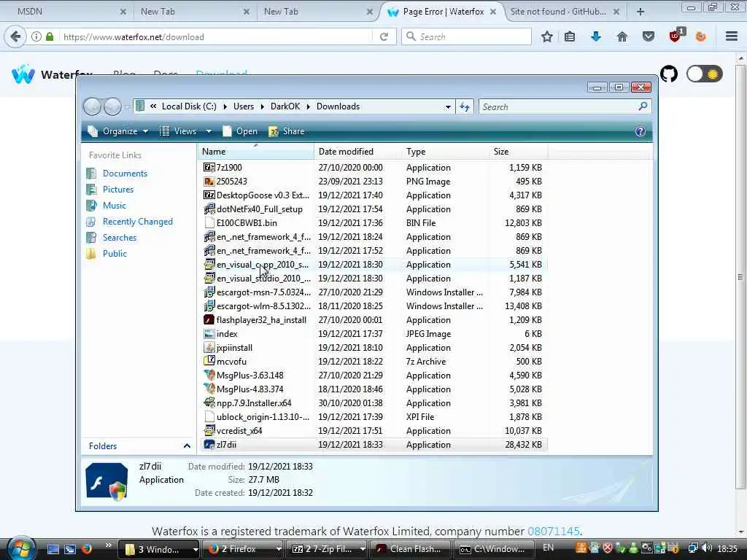Click the reload page icon in the URL bar
The height and width of the screenshot is (560, 747).
384,36
